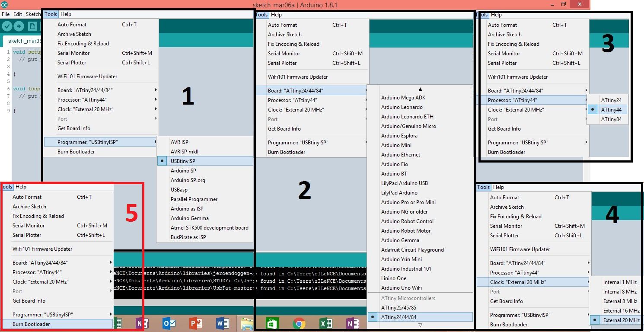Select ATtiny24 in the processor submenu
The image size is (644, 332).
pos(607,100)
